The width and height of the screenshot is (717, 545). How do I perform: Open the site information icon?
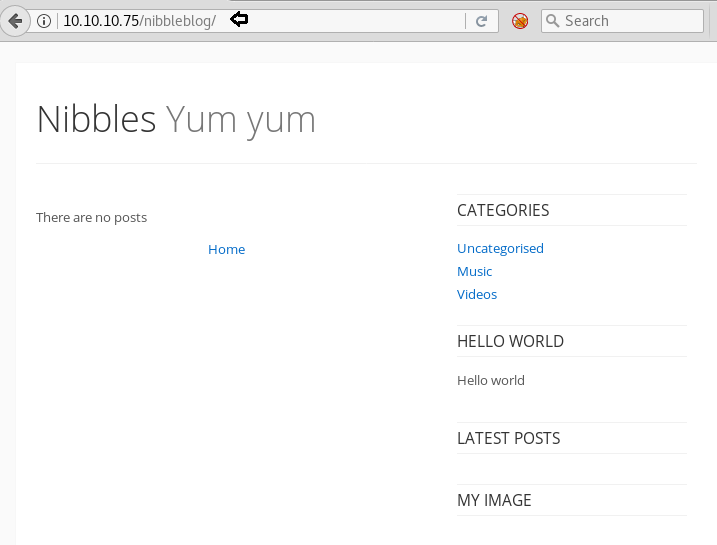pos(45,21)
